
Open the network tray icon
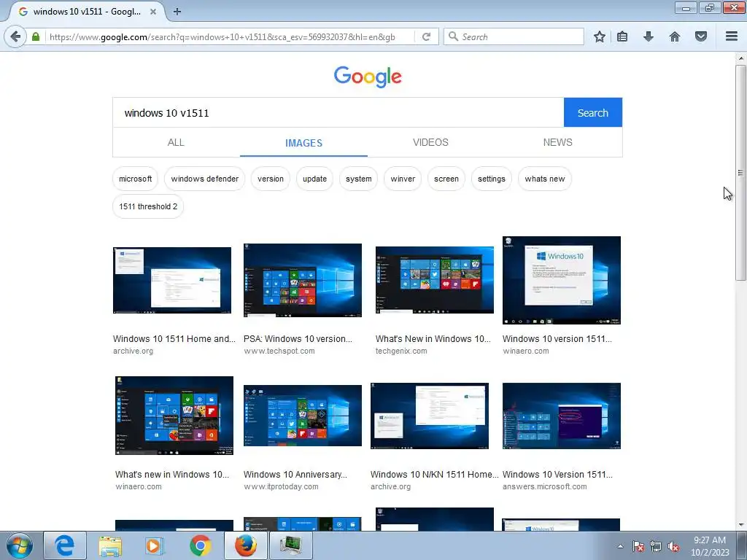(x=656, y=547)
